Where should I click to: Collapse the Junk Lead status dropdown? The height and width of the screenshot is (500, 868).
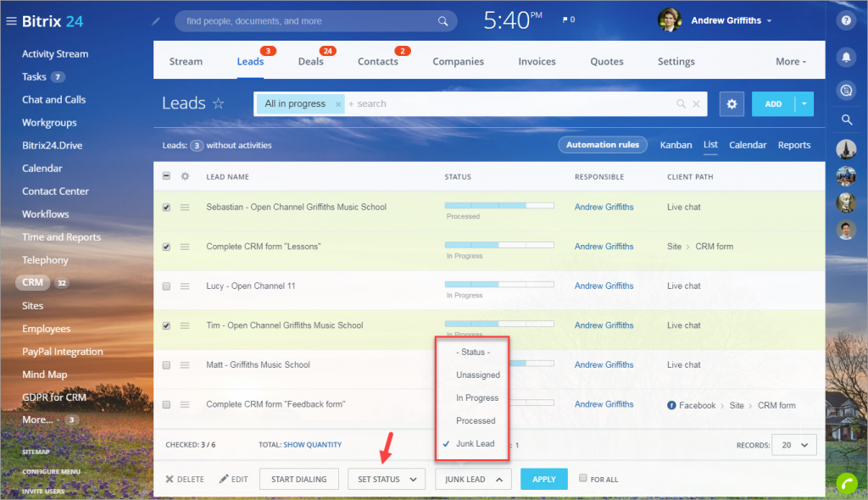click(x=473, y=479)
